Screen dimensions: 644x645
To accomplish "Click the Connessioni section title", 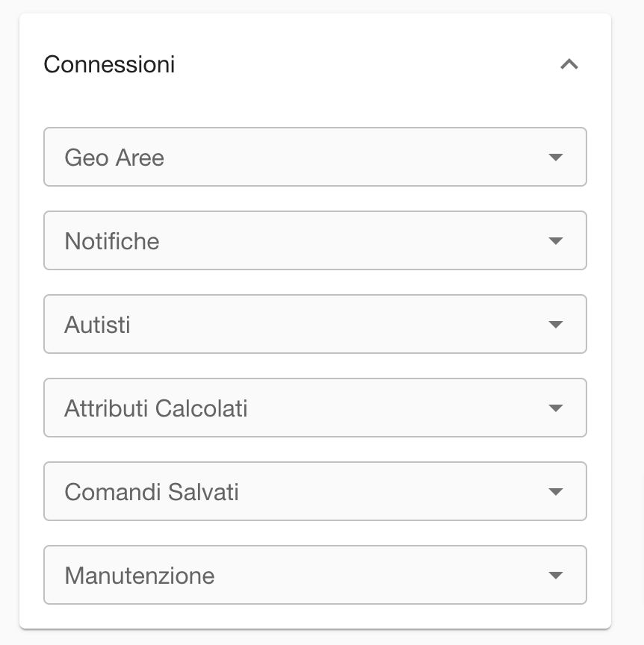I will click(109, 64).
